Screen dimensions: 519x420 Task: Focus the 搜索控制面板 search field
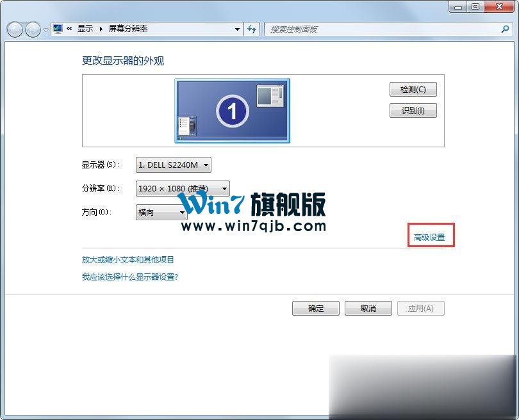click(x=387, y=29)
